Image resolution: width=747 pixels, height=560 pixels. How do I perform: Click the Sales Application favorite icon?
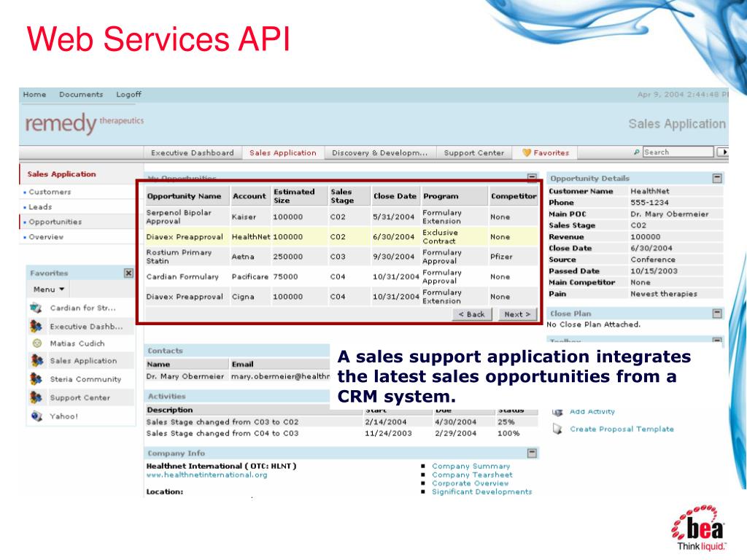[x=36, y=360]
